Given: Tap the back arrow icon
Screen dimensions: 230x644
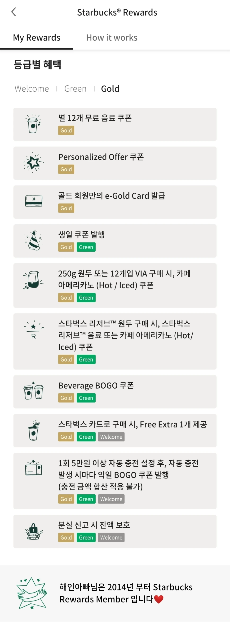Looking at the screenshot, I should click(x=14, y=12).
